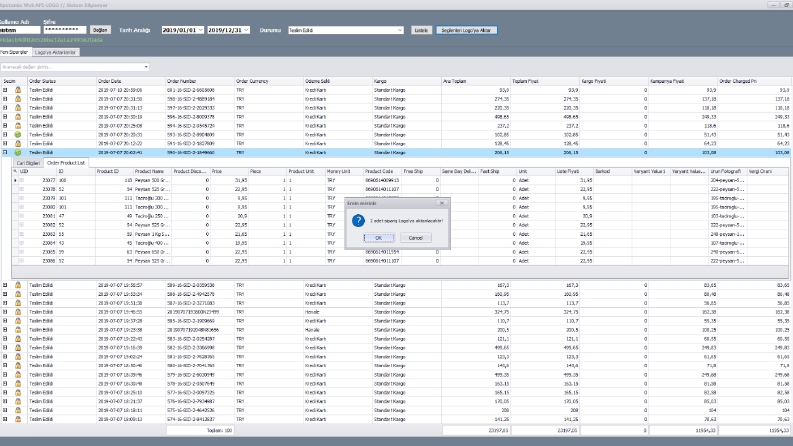Expand the details of the 18:21:37 order row

(x=5, y=402)
